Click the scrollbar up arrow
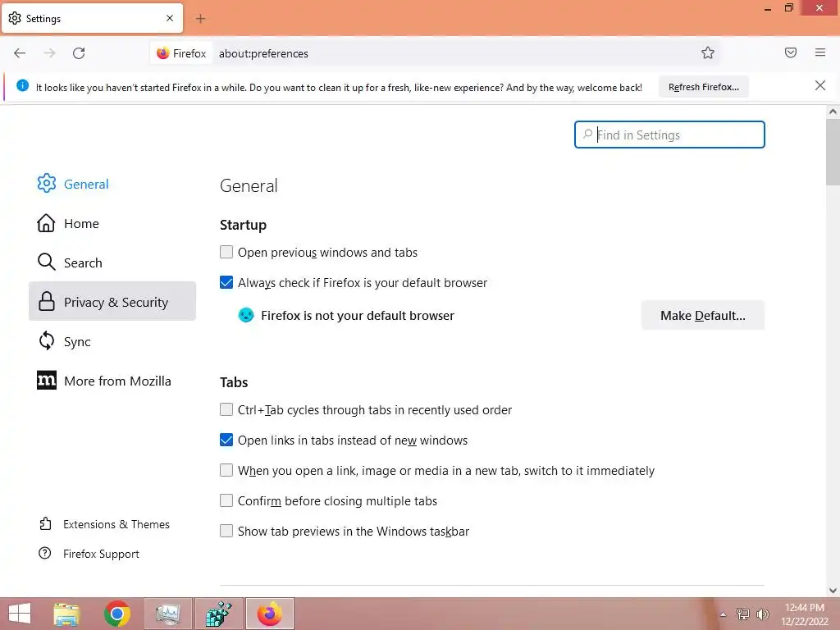The image size is (840, 630). click(x=833, y=112)
